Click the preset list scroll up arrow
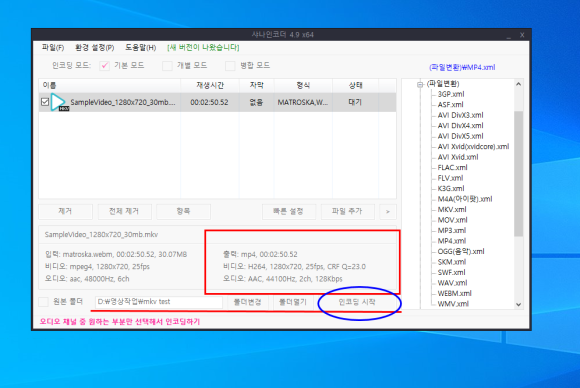The width and height of the screenshot is (580, 388). (519, 84)
